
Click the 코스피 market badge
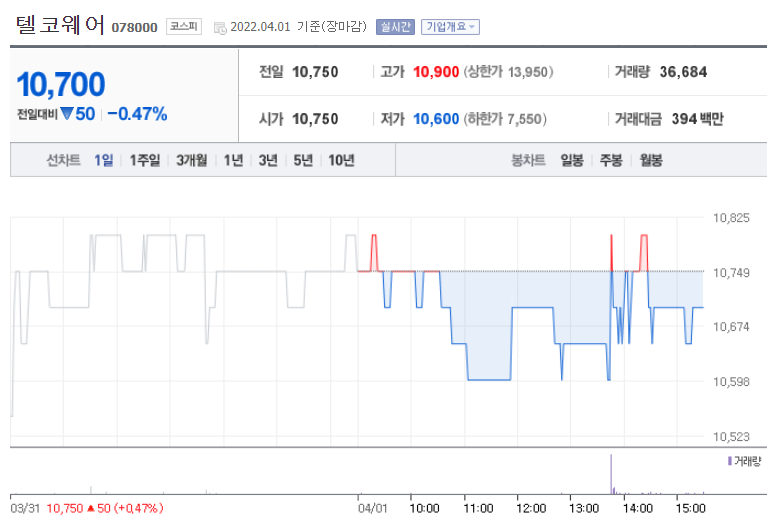point(184,26)
